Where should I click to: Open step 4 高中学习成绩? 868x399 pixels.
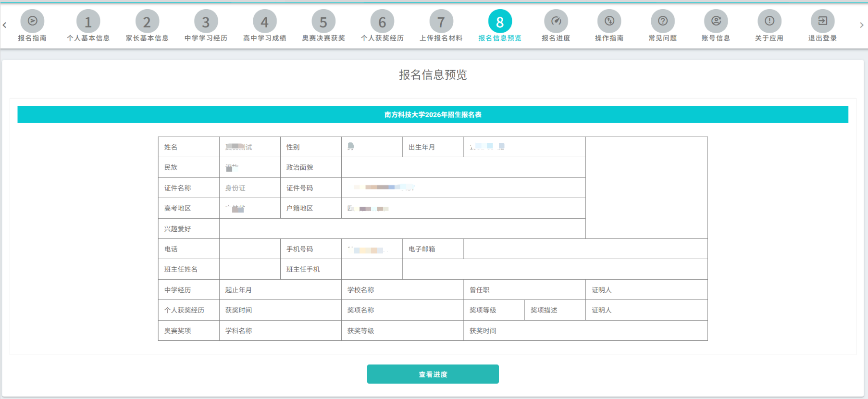(264, 22)
